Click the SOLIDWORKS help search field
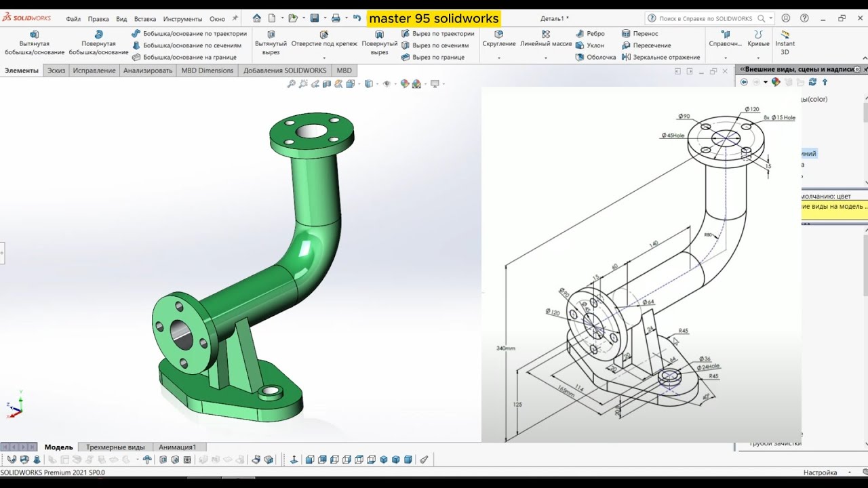 click(x=706, y=19)
